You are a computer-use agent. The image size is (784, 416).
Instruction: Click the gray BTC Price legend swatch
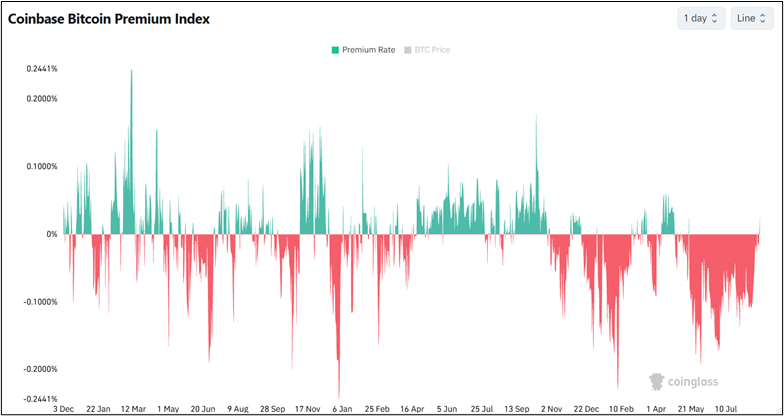pos(407,50)
